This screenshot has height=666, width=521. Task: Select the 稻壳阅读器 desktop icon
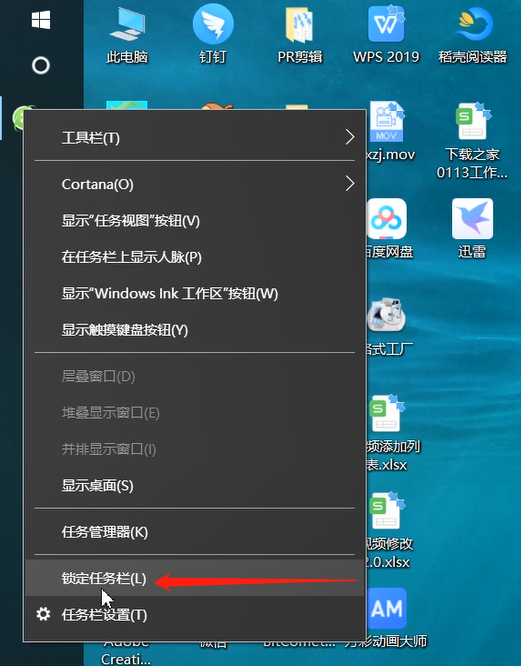tap(473, 35)
